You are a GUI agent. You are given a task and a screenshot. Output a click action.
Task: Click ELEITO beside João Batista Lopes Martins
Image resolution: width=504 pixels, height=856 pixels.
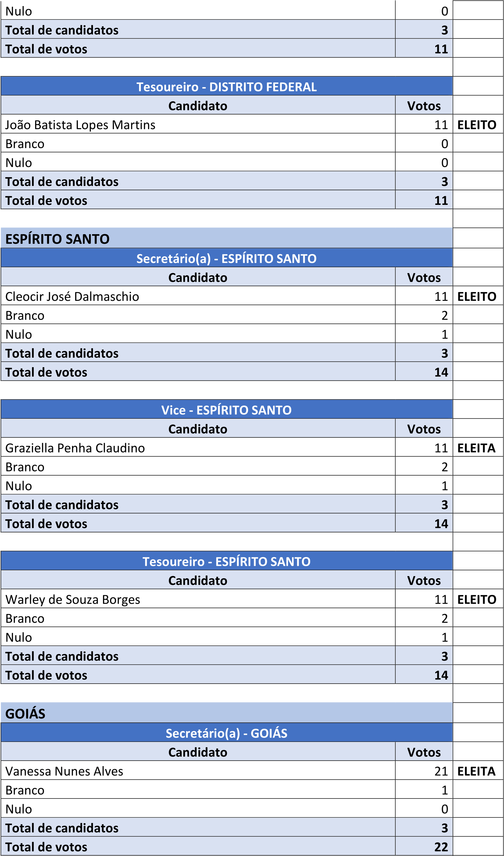pos(477,125)
